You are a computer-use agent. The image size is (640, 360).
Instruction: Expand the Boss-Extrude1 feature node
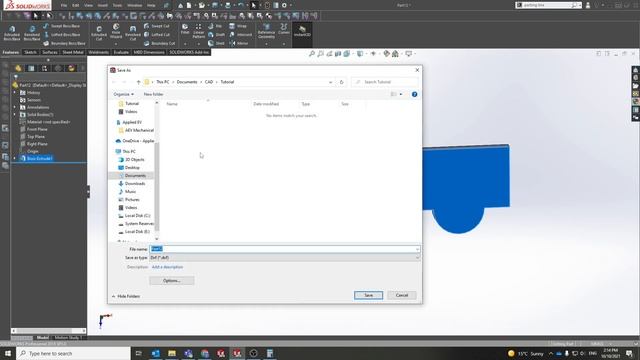15,158
